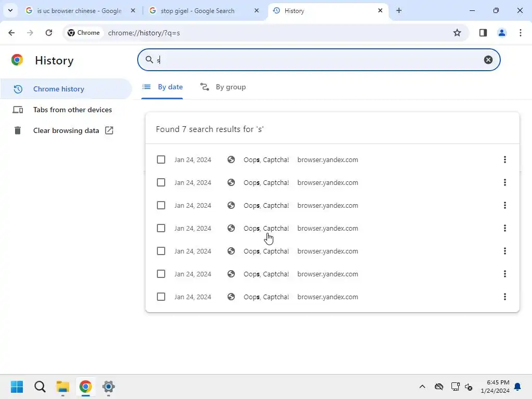Image resolution: width=532 pixels, height=399 pixels.
Task: Open Tabs from other devices
Action: tap(66, 110)
